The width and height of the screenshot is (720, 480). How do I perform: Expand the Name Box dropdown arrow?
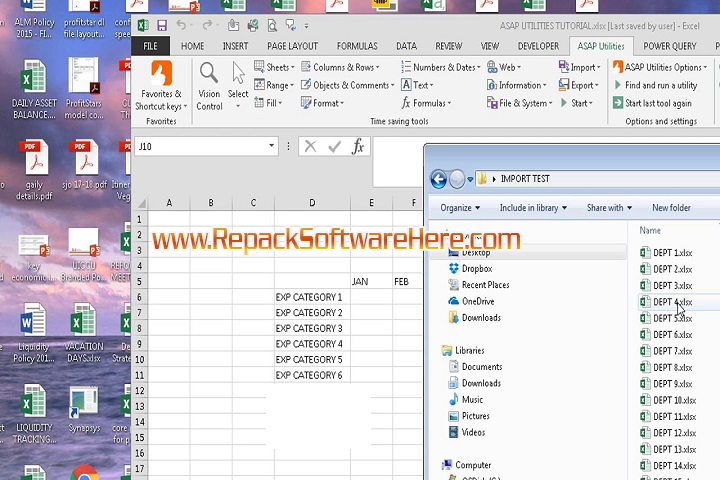pyautogui.click(x=271, y=146)
